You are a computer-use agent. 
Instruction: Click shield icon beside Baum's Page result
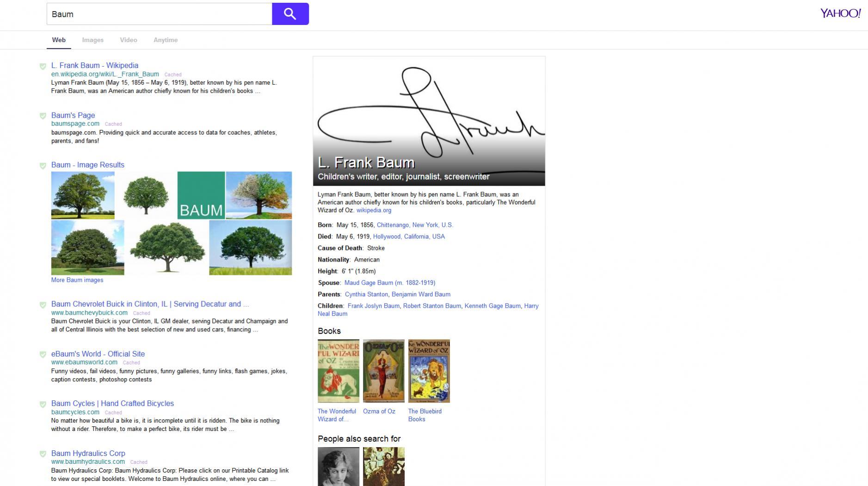coord(43,116)
